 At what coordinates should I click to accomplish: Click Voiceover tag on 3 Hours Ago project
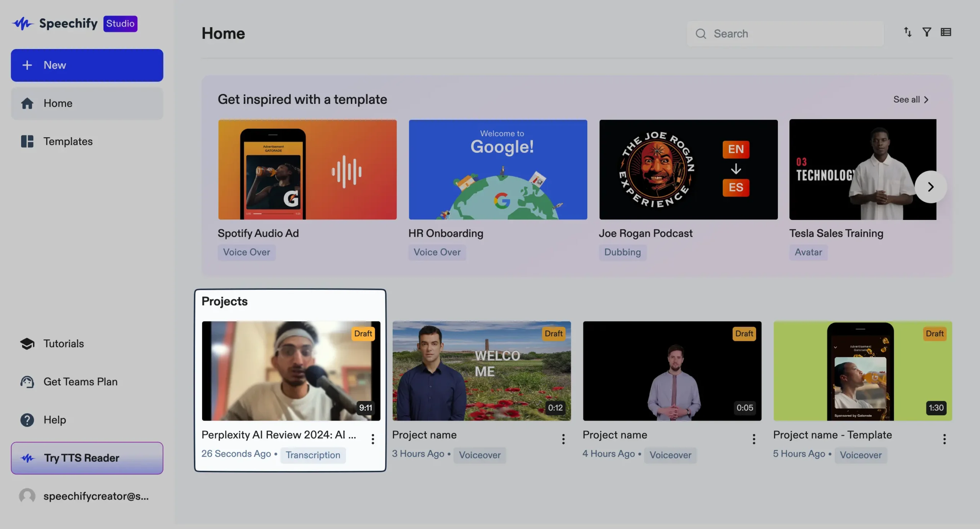click(x=480, y=455)
